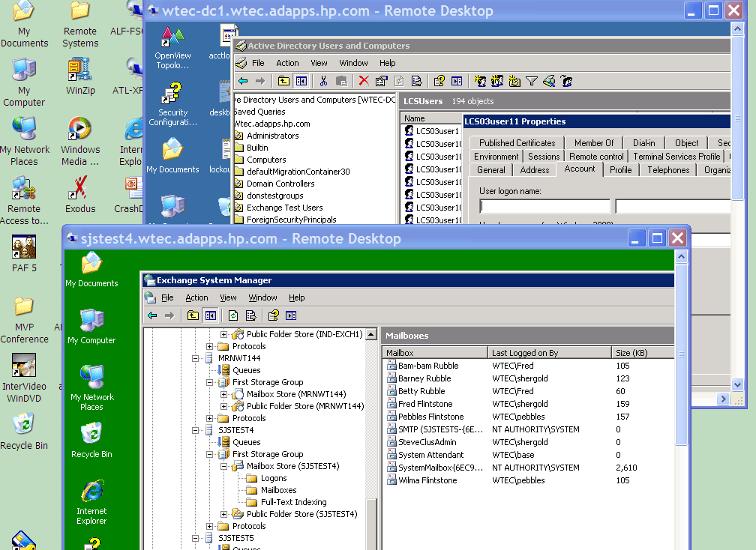Viewport: 756px width, 550px height.
Task: Click scroll up arrow in Exchange tree pane
Action: (371, 334)
